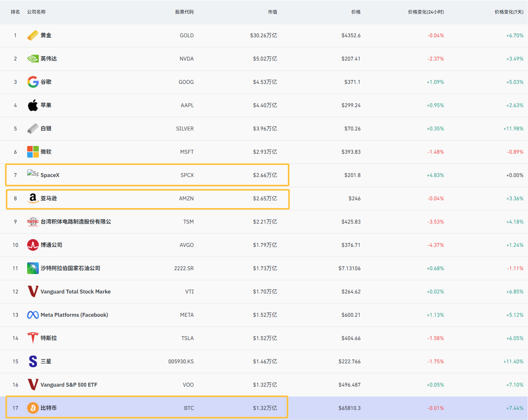
Task: Click the BTC ticker code
Action: pyautogui.click(x=189, y=408)
